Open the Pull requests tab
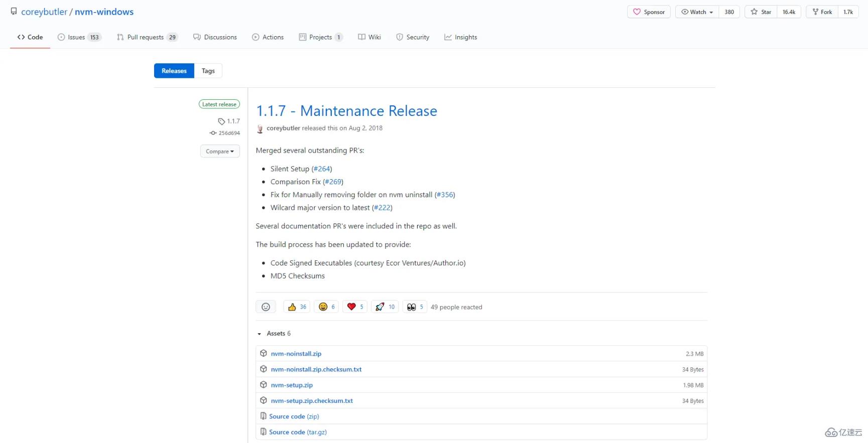 (x=147, y=37)
